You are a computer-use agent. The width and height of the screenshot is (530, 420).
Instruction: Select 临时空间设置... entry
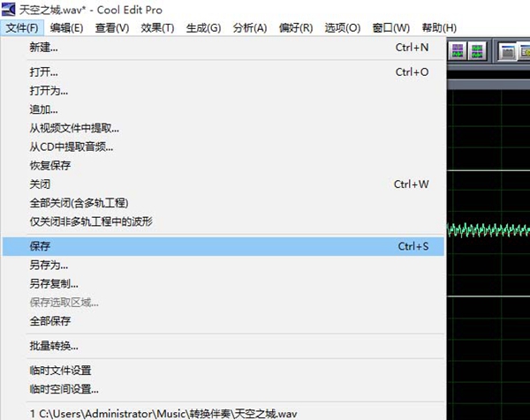223,389
